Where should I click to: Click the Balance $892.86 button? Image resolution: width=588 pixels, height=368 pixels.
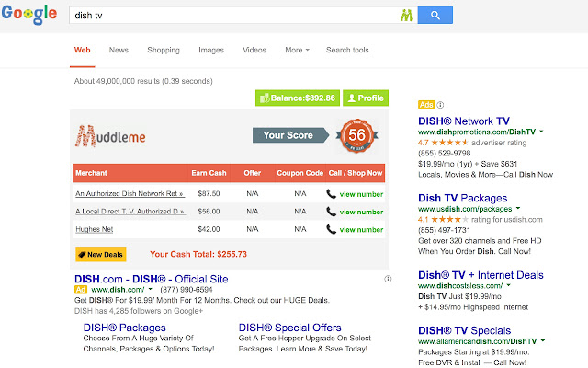pyautogui.click(x=298, y=98)
